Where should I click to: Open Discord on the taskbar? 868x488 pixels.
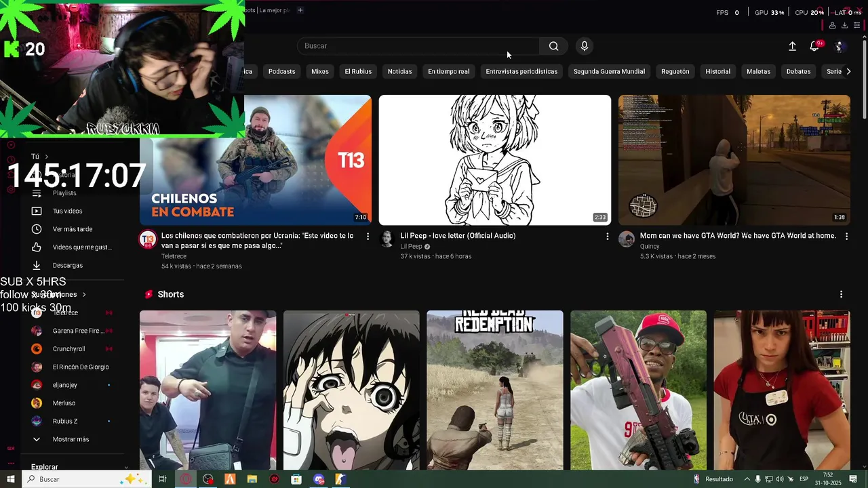point(319,479)
